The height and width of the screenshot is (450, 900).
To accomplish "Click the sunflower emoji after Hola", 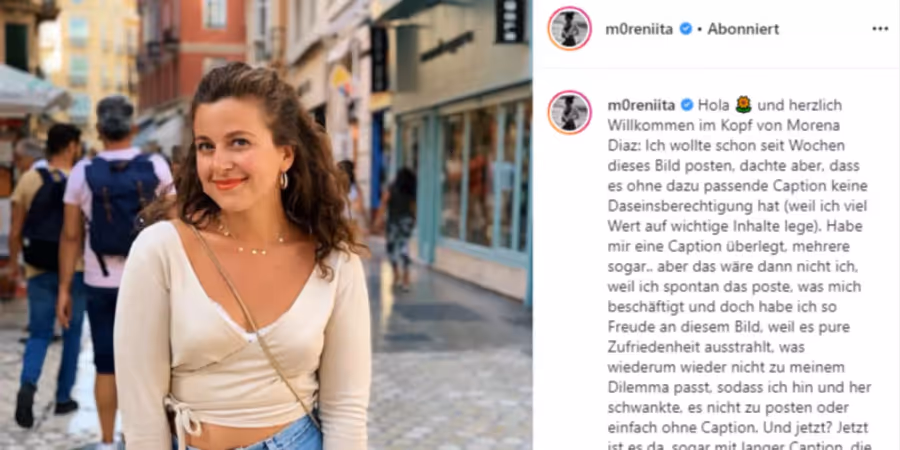I will pos(743,105).
